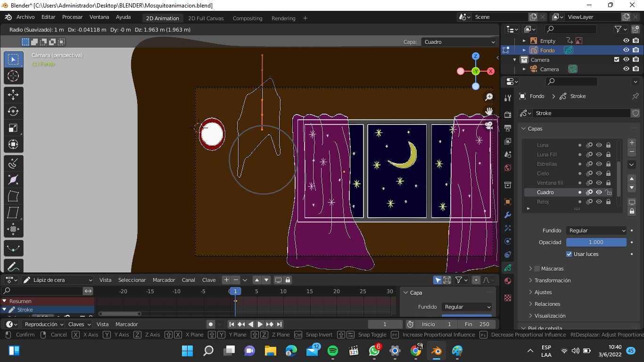Open the Tool properties tab

point(508,98)
